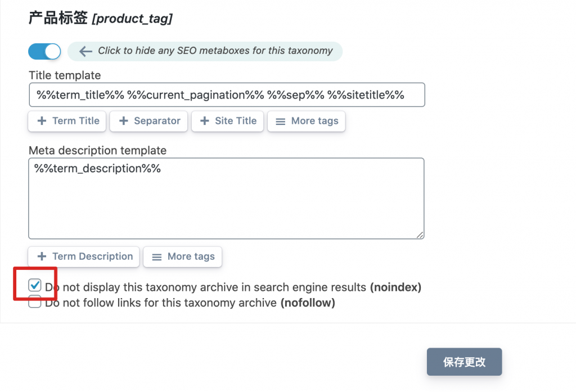
Task: Uncheck the noindex taxonomy archive checkbox
Action: pos(35,285)
